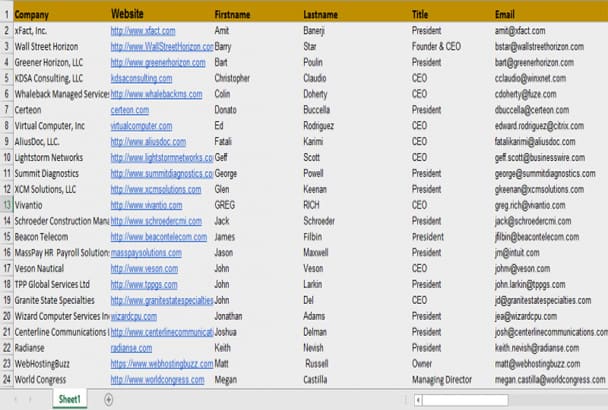The image size is (608, 410).
Task: Select the Sheet1 tab
Action: [70, 399]
